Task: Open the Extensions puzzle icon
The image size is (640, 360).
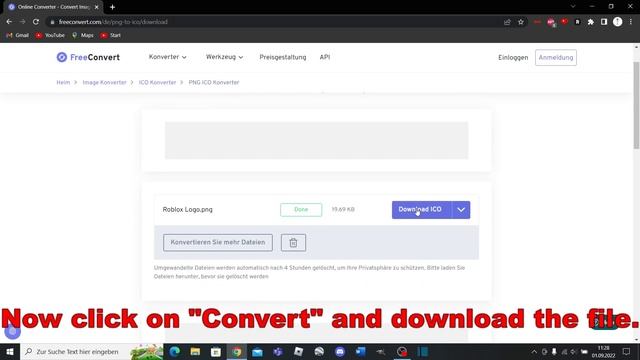Action: click(x=591, y=22)
